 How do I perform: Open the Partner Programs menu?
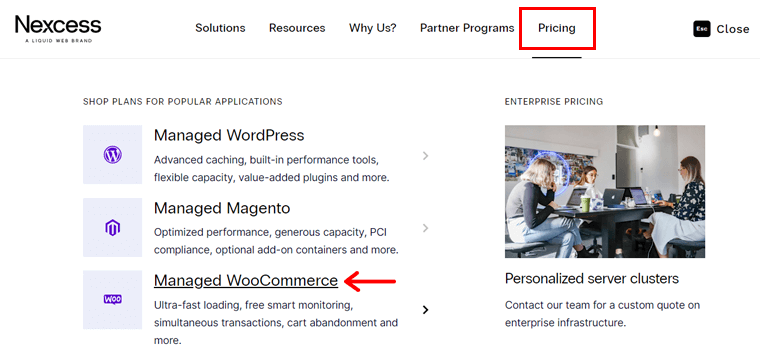tap(467, 28)
